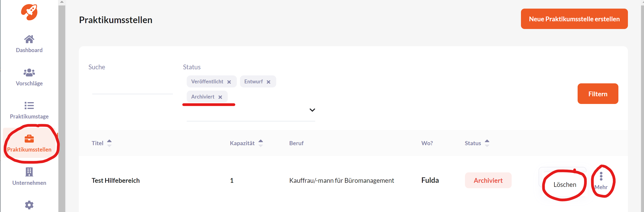The image size is (644, 212).
Task: Remove the Veröffentlicht status filter chip
Action: coord(229,82)
